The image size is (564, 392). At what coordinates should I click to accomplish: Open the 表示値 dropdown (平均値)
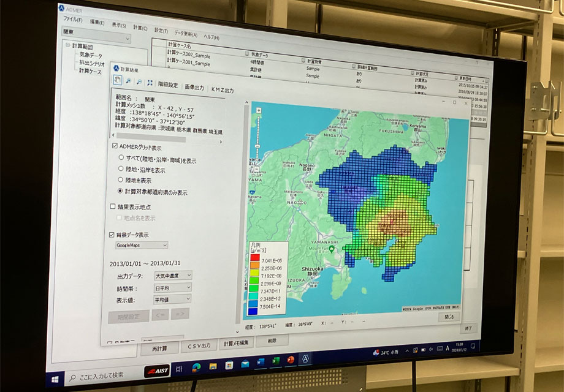(172, 299)
